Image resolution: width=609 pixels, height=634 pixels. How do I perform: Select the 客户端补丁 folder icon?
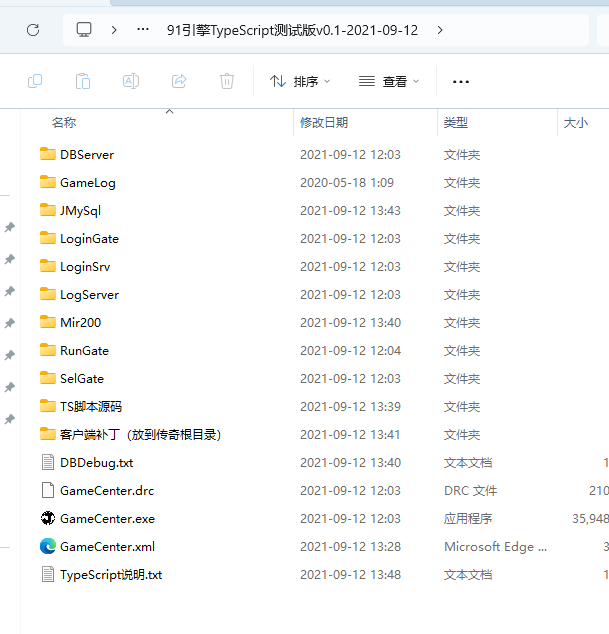click(x=48, y=434)
